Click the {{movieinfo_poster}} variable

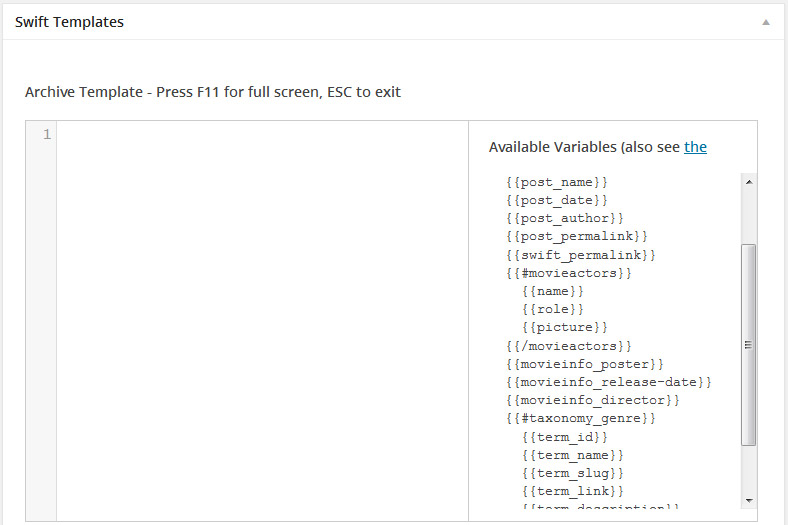[x=585, y=364]
